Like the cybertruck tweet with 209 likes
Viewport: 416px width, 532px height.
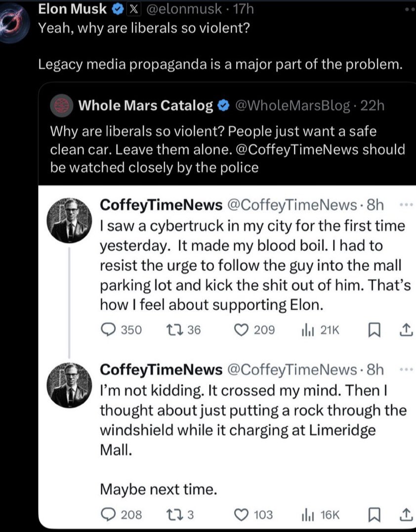pyautogui.click(x=242, y=330)
